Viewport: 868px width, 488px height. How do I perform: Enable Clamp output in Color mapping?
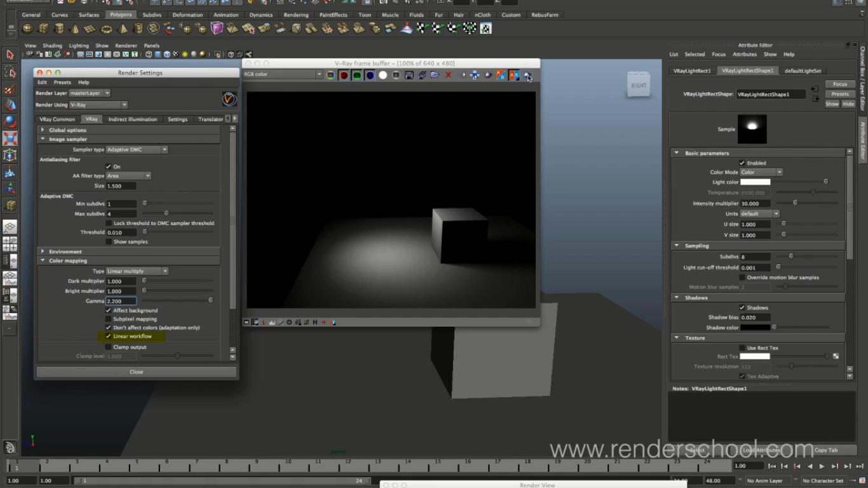pyautogui.click(x=109, y=347)
